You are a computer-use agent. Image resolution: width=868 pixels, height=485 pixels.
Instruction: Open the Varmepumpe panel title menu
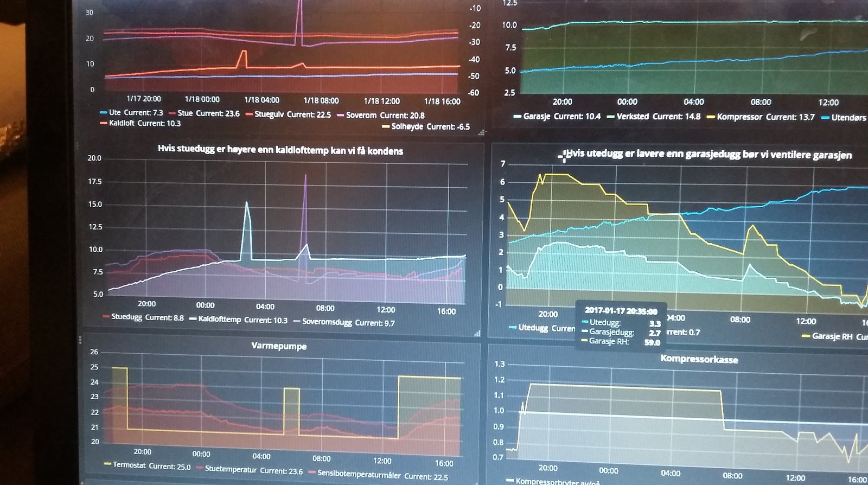(279, 346)
